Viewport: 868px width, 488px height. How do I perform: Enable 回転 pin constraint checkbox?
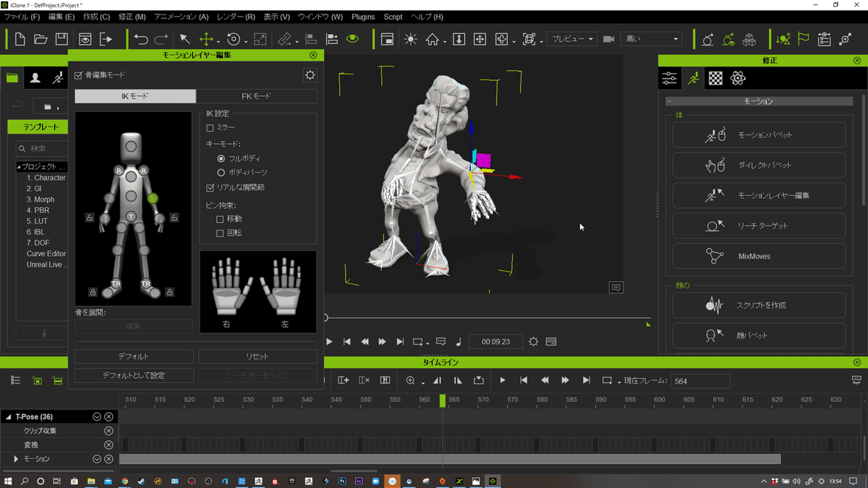coord(221,233)
